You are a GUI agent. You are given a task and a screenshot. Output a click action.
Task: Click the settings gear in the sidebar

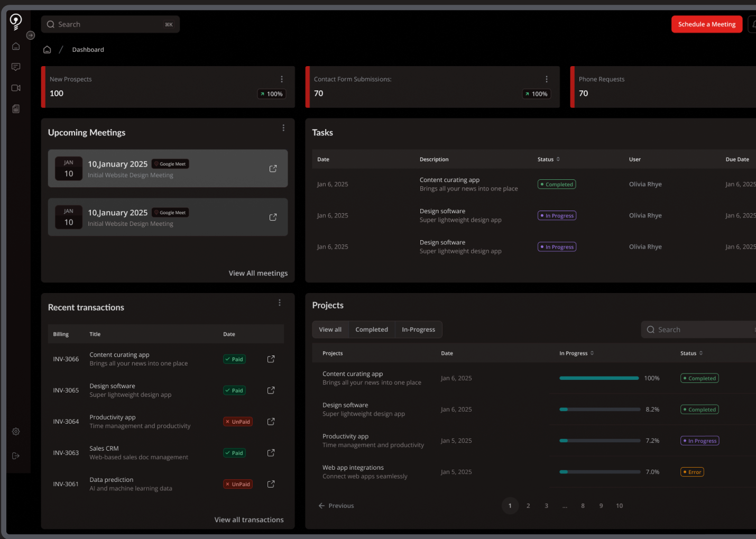click(16, 432)
